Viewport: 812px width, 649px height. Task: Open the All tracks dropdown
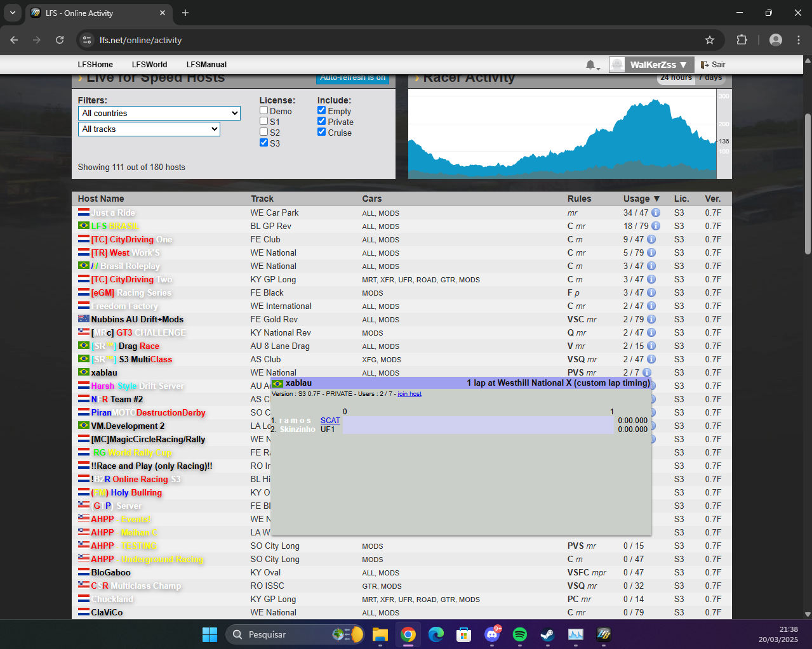pos(149,129)
